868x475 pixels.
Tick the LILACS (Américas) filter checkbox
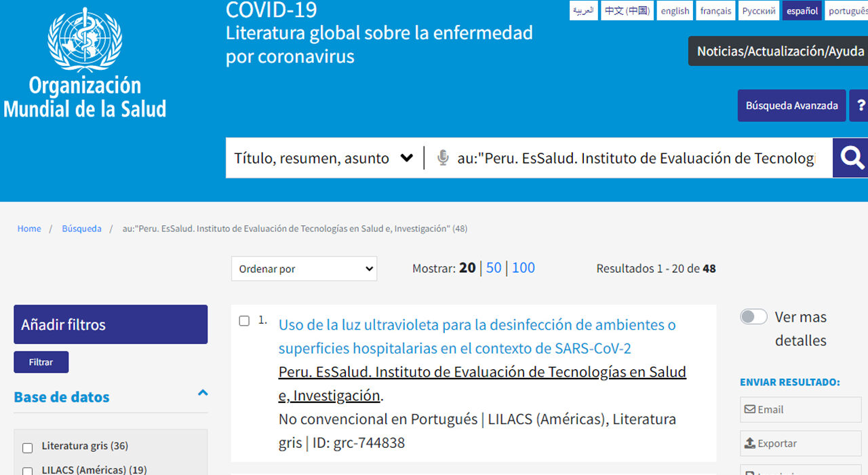28,471
